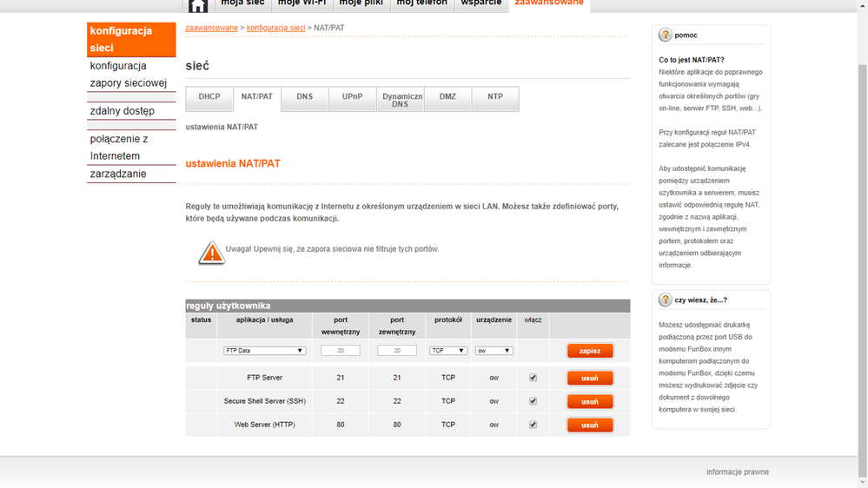Open the moje pliki top menu
Viewport: 868px width, 488px height.
click(361, 4)
